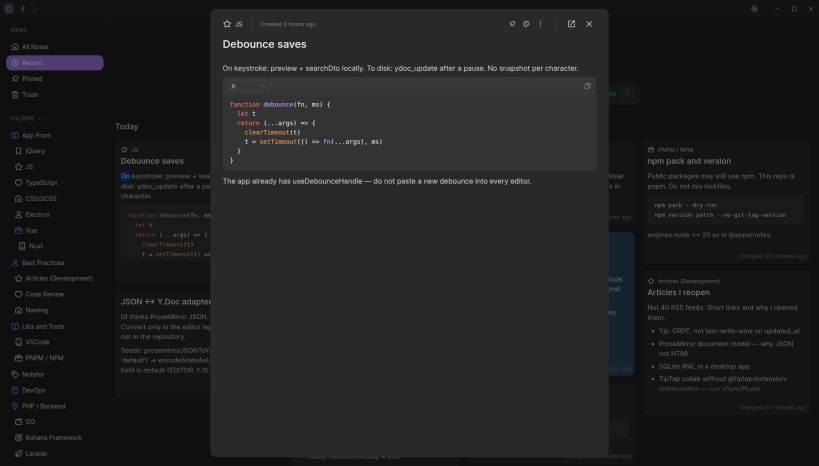Click the JS folder star in the note header
The image size is (819, 466).
click(227, 24)
